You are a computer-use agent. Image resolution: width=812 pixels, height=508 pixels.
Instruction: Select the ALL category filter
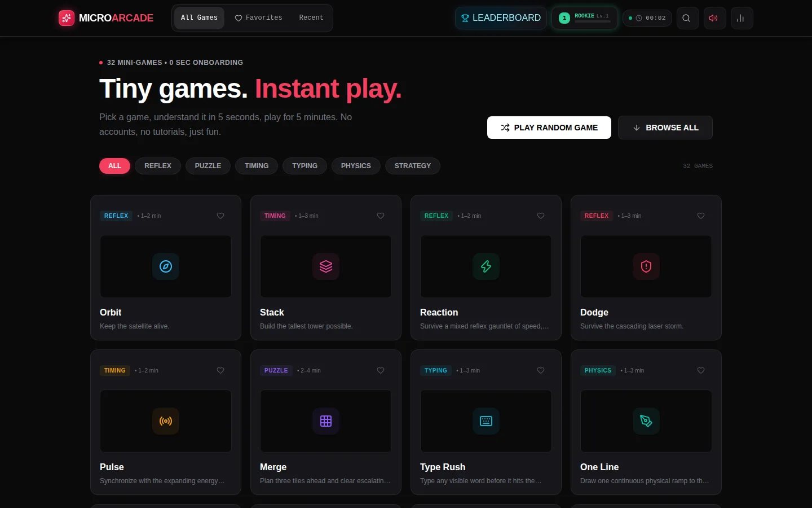pos(114,166)
